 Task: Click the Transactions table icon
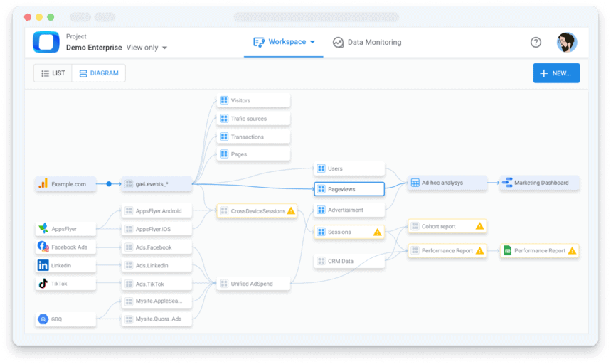224,136
